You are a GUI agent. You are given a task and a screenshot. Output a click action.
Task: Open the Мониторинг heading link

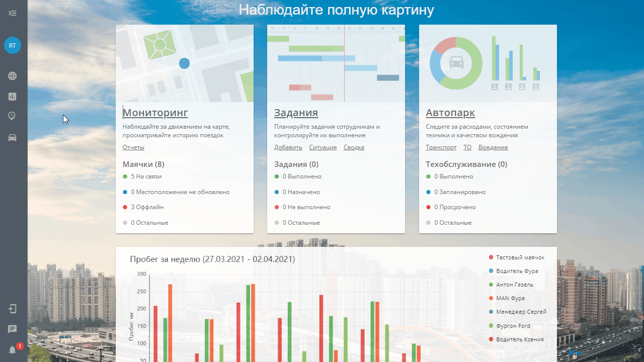[x=155, y=113]
